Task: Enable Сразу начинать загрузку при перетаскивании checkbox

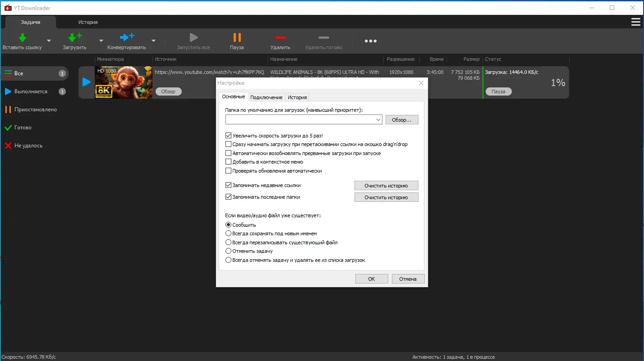Action: [228, 144]
